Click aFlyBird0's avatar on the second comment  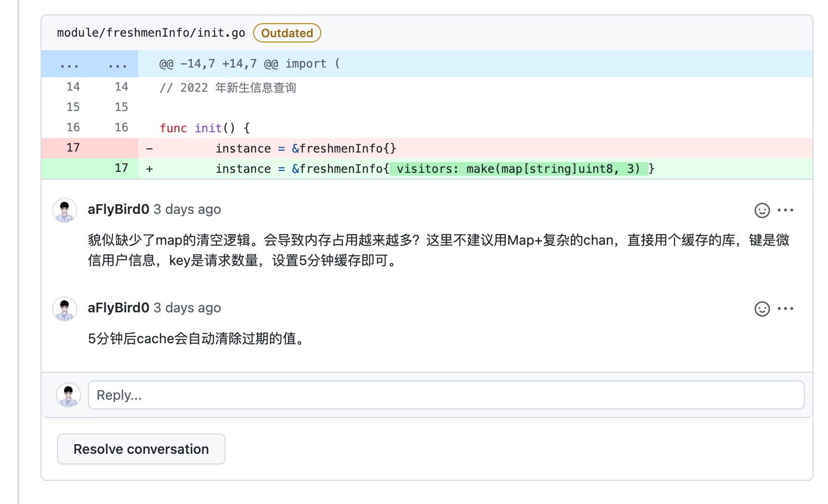point(65,309)
